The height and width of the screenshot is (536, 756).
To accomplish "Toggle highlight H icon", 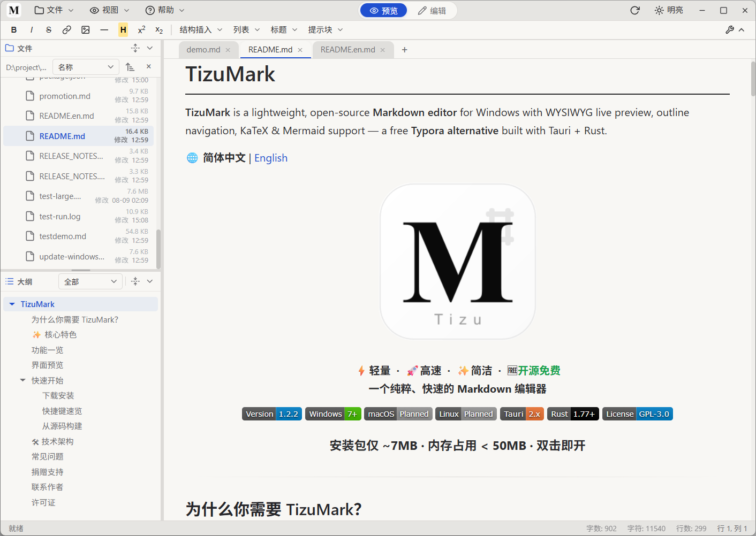I will coord(123,30).
